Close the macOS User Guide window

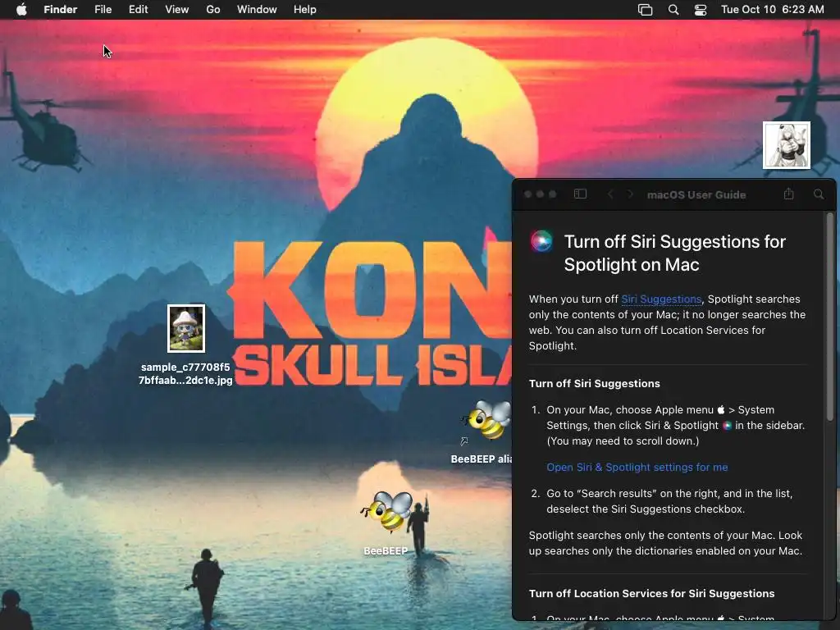tap(527, 194)
